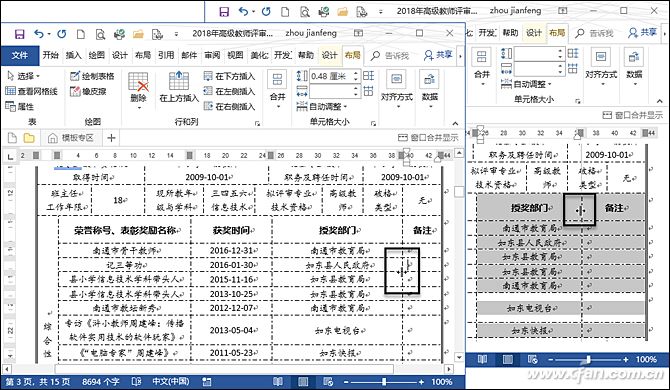Switch to 插入 ribbon tab

click(73, 55)
